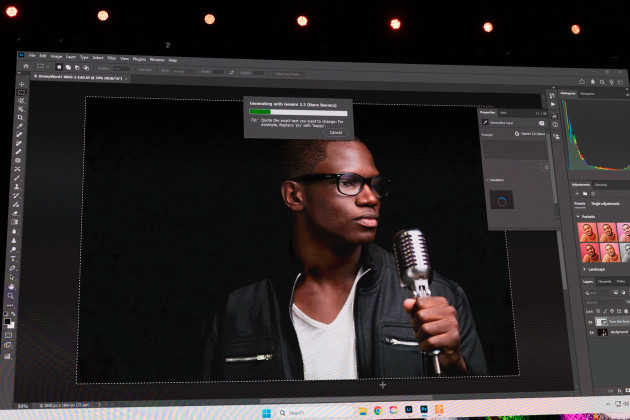
Task: Toggle Quick Mask mode icon
Action: 8,335
